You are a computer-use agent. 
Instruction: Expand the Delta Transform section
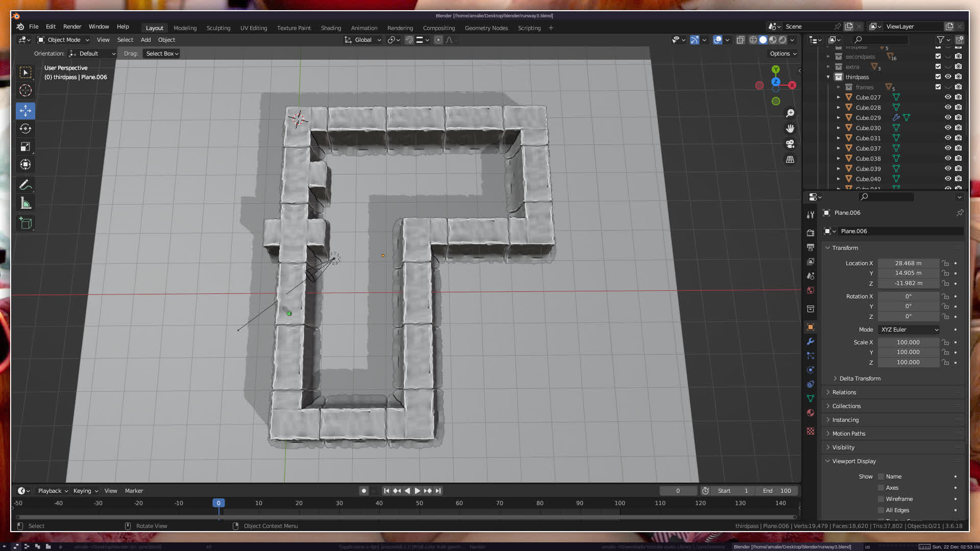tap(860, 379)
